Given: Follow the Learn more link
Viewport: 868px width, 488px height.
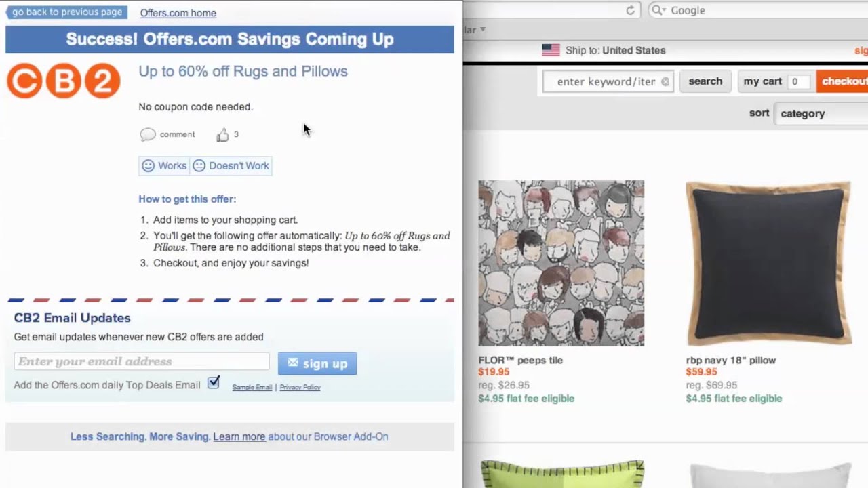Looking at the screenshot, I should [x=239, y=436].
